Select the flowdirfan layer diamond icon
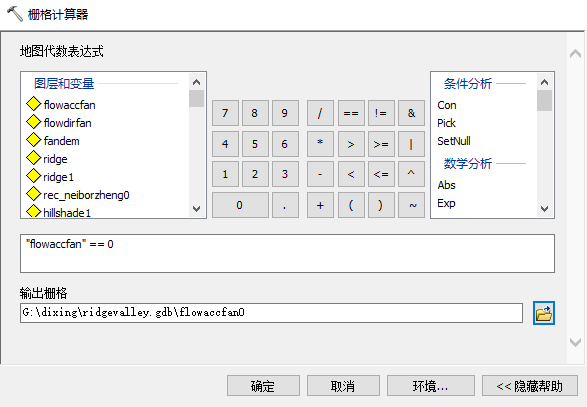The width and height of the screenshot is (587, 407). coord(34,122)
